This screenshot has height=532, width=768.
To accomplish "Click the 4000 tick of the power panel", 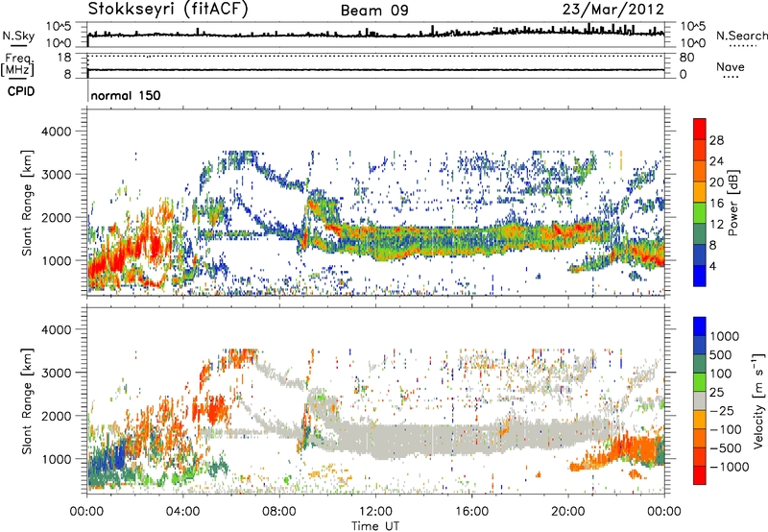I will tap(56, 132).
